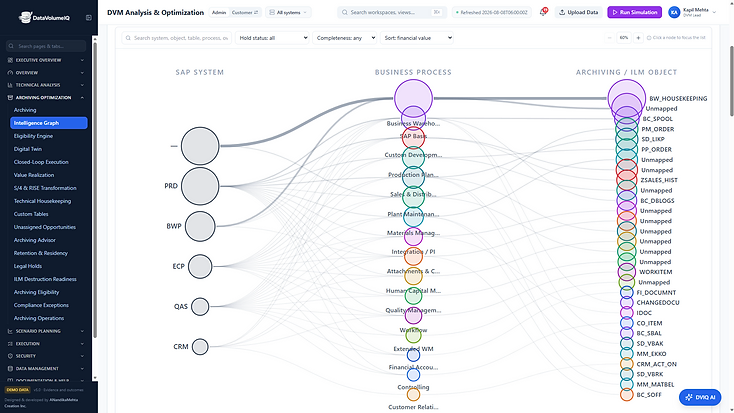Open Technical Housekeeping page

(x=42, y=201)
